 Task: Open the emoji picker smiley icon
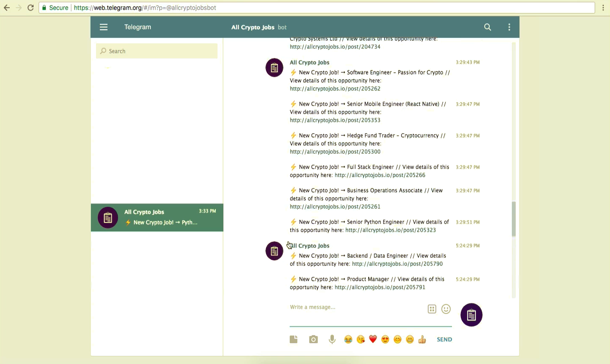[x=446, y=309]
